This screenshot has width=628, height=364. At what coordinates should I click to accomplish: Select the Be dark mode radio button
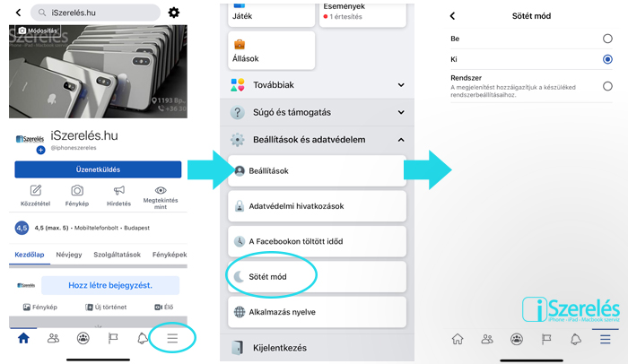[607, 39]
